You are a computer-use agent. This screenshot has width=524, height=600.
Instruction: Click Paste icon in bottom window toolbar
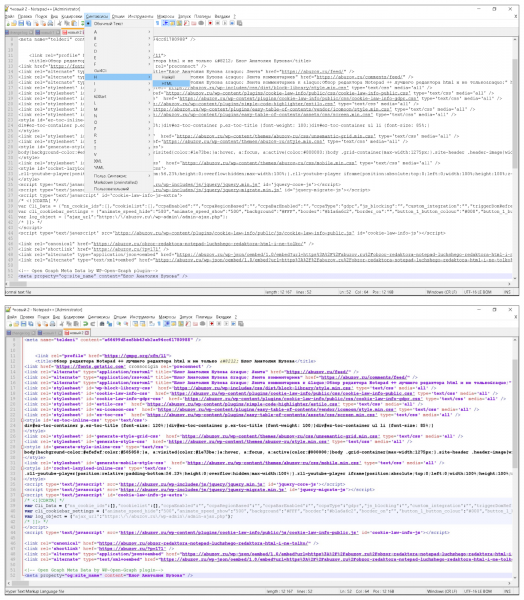pyautogui.click(x=76, y=324)
